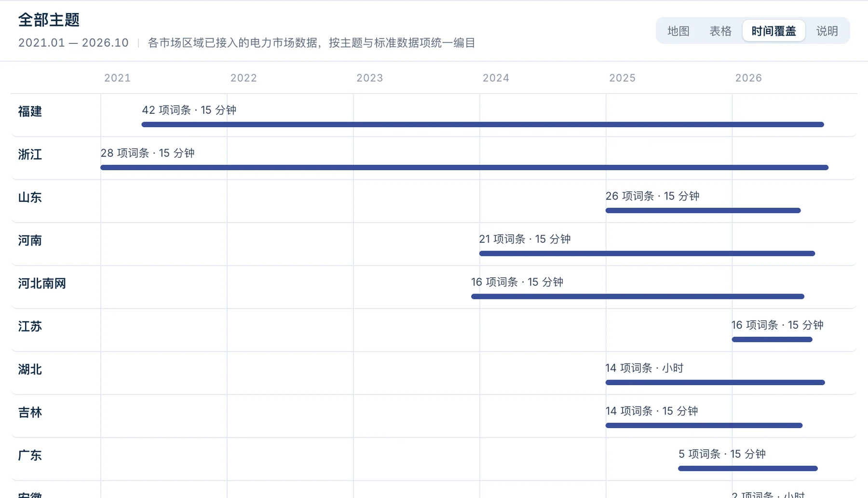The height and width of the screenshot is (498, 868).
Task: Click the 全部主题 heading
Action: (49, 20)
